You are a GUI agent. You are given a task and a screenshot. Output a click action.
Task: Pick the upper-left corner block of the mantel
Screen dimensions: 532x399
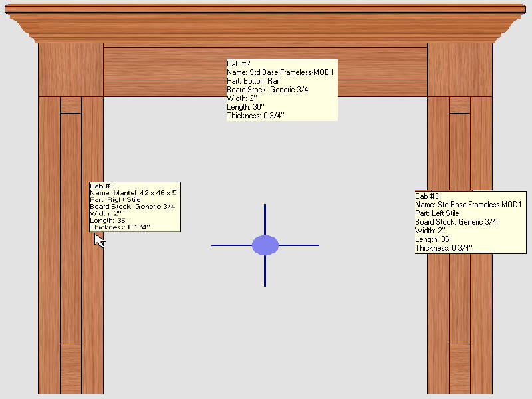coord(70,70)
